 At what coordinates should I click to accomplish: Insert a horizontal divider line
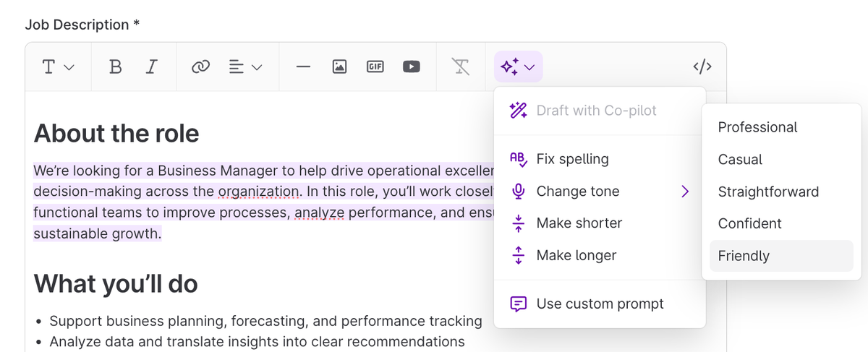click(303, 66)
